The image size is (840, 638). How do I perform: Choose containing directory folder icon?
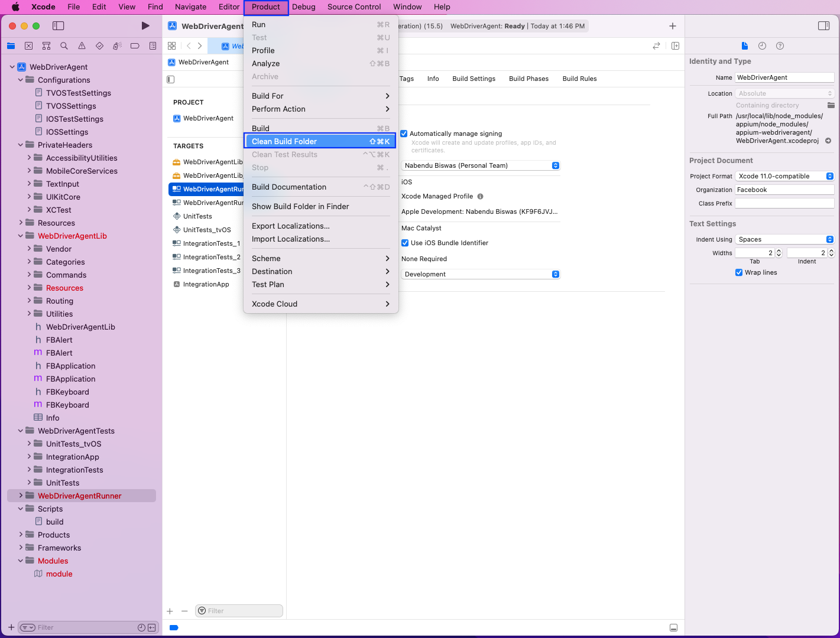pos(831,105)
